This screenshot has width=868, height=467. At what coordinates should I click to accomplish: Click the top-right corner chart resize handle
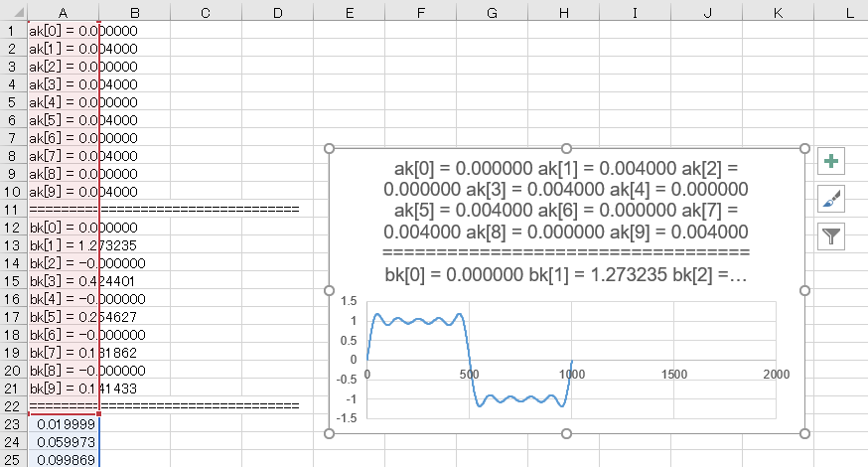pos(804,149)
